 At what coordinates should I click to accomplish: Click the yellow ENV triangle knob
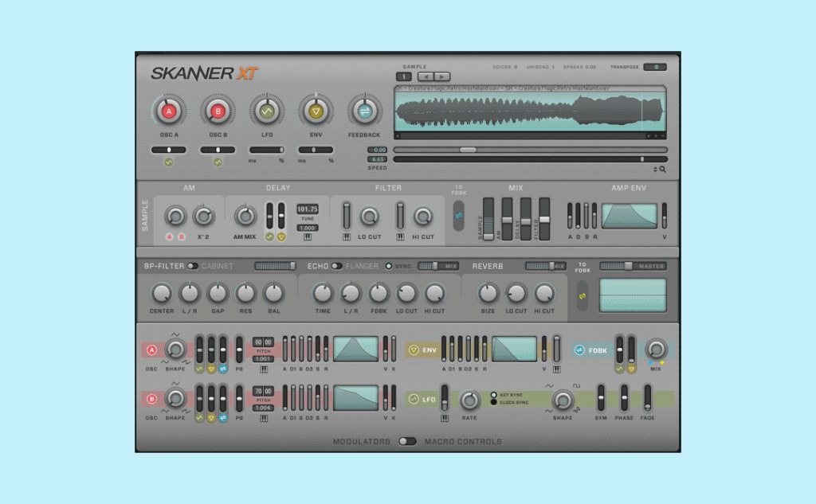point(316,112)
